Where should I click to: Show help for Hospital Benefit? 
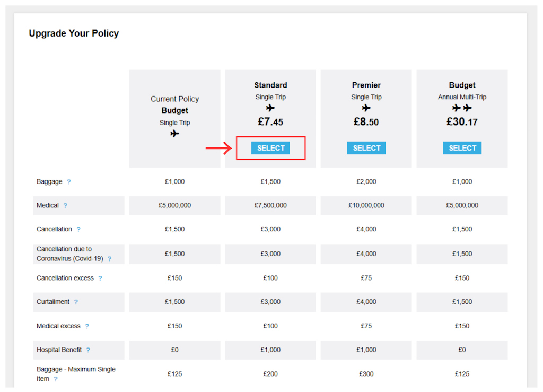(x=89, y=350)
